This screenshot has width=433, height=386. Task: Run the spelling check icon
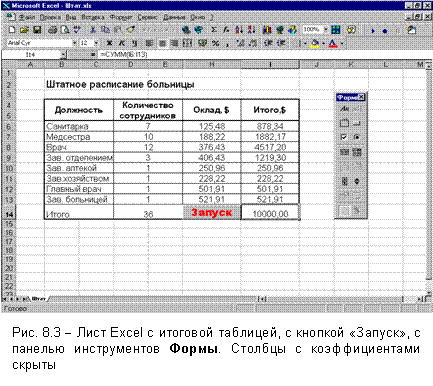78,30
